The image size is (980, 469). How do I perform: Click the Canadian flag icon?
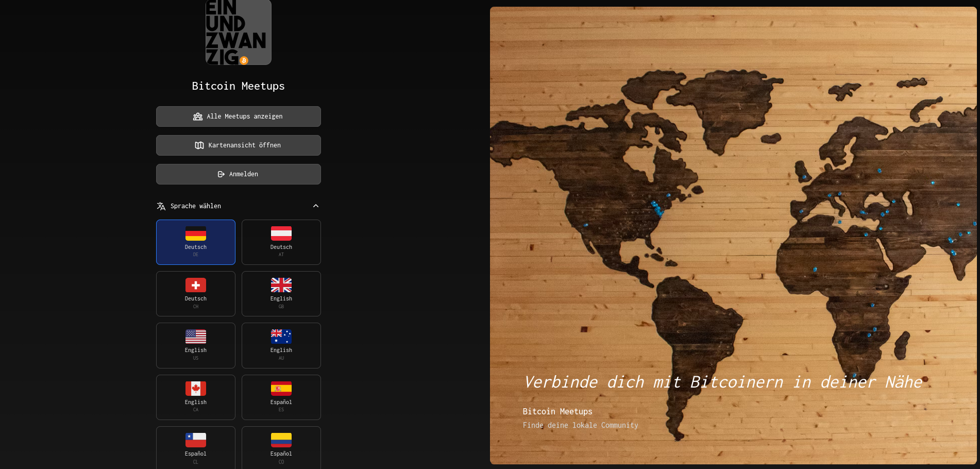coord(196,389)
